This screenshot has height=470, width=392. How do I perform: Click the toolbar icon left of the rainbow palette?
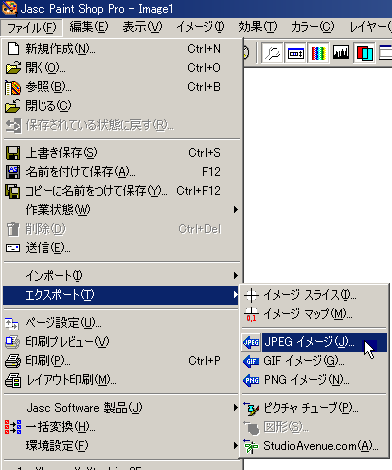[295, 53]
